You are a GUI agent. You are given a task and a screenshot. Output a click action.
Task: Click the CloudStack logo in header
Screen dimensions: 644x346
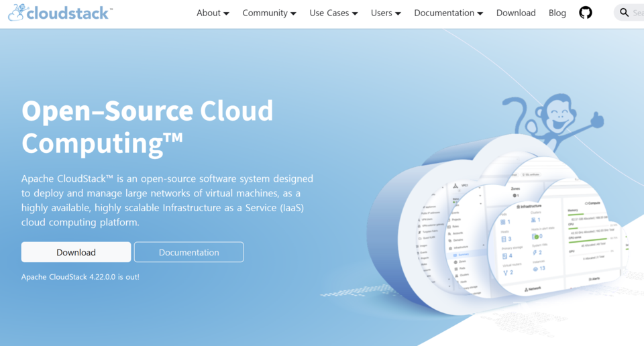pyautogui.click(x=60, y=13)
